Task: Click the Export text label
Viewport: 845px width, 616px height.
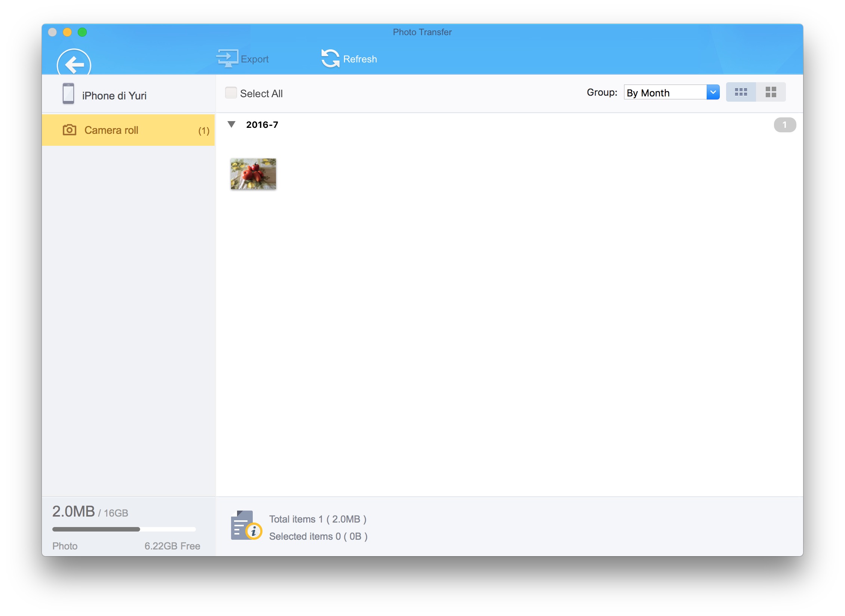Action: [255, 59]
